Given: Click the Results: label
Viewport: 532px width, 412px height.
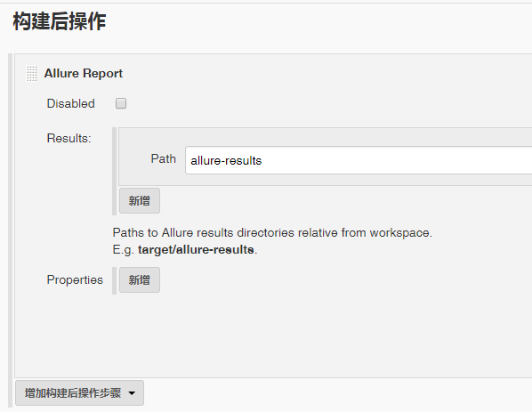Looking at the screenshot, I should 69,138.
